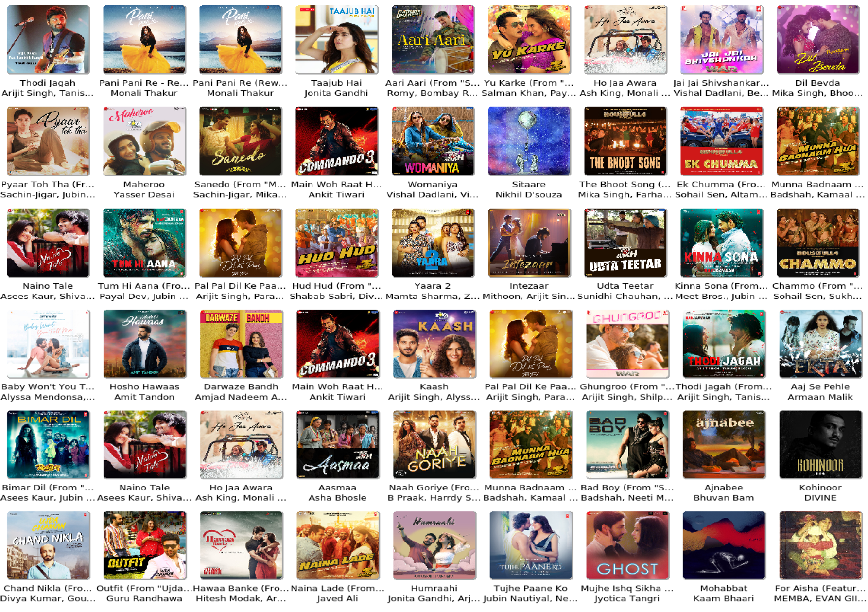Click the 'Ho Jaa Awara' title in first row

pos(625,83)
